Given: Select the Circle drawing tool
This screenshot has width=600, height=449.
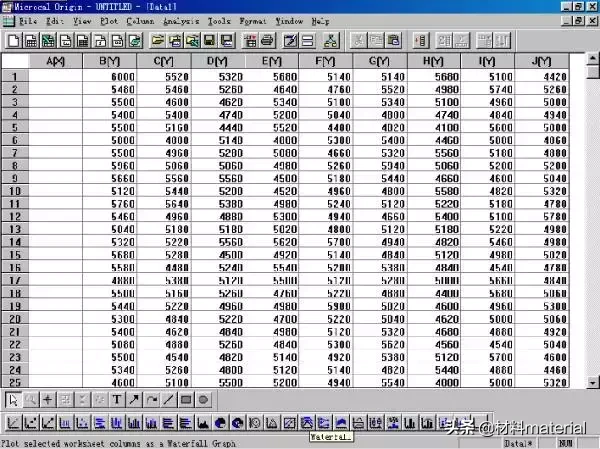Looking at the screenshot, I should click(203, 400).
